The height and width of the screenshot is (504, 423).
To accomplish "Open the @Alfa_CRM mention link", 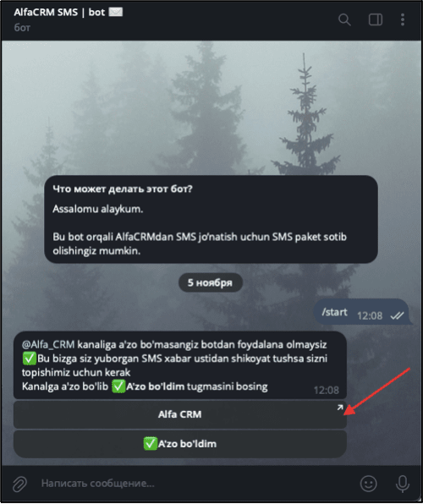I will click(48, 344).
